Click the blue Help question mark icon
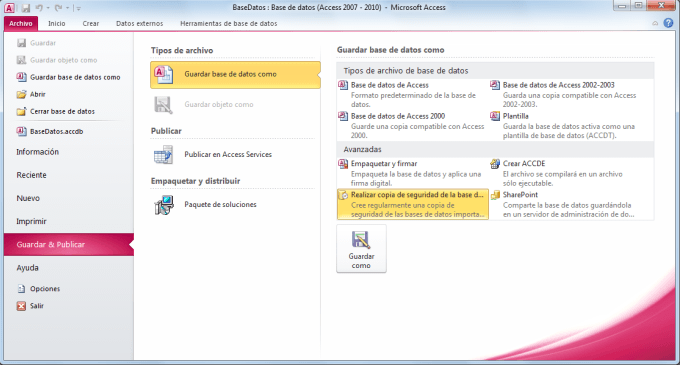 [x=668, y=23]
